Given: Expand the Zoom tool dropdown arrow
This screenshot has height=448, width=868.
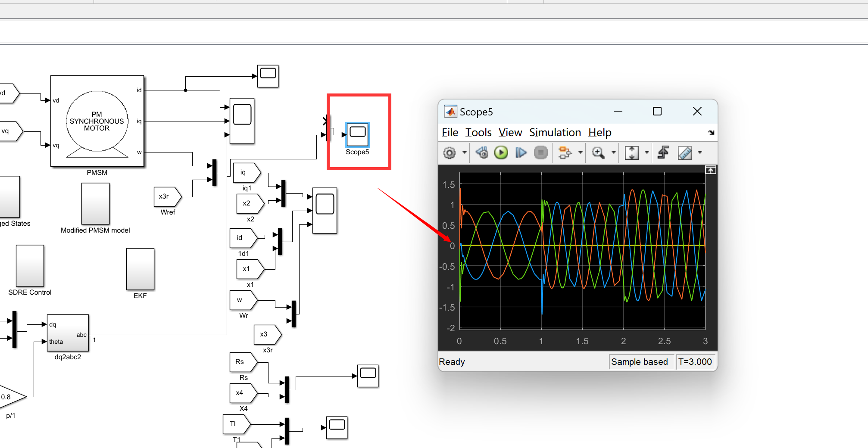Looking at the screenshot, I should click(613, 152).
